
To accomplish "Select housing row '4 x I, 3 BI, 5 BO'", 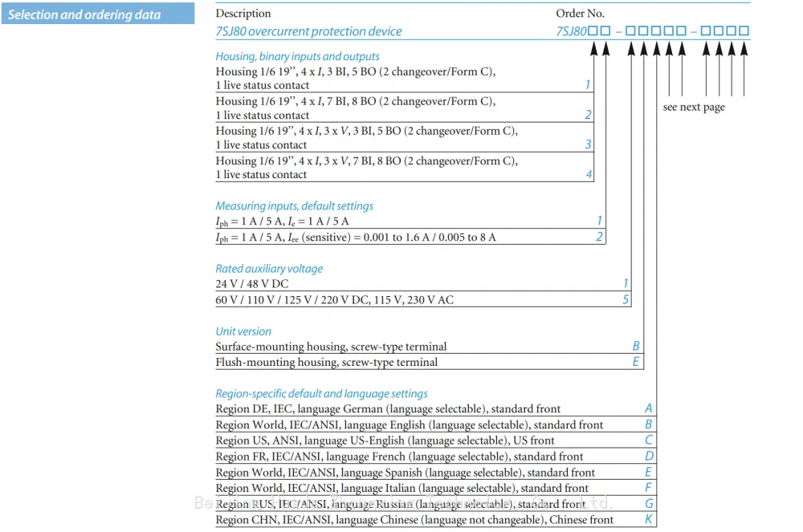I will 405,79.
